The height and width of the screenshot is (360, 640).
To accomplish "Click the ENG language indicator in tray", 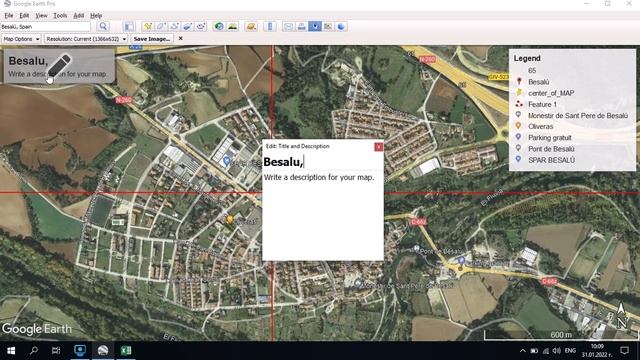I will 570,351.
